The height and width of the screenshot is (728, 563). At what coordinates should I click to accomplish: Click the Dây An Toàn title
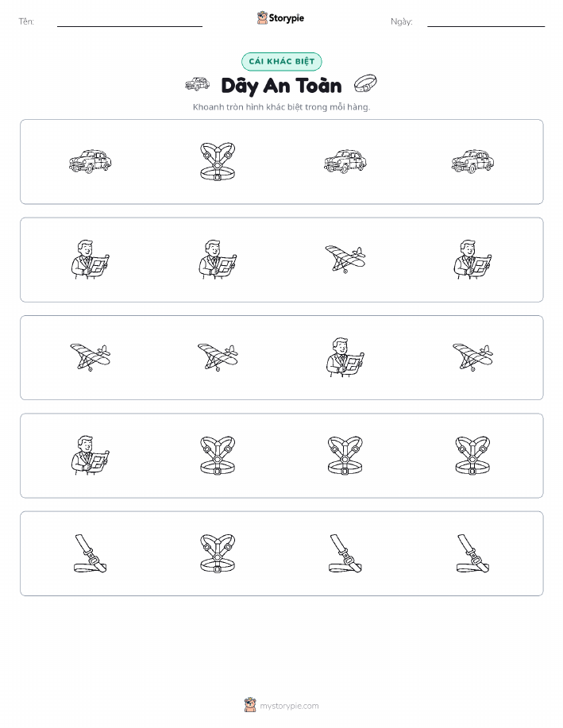pos(281,86)
